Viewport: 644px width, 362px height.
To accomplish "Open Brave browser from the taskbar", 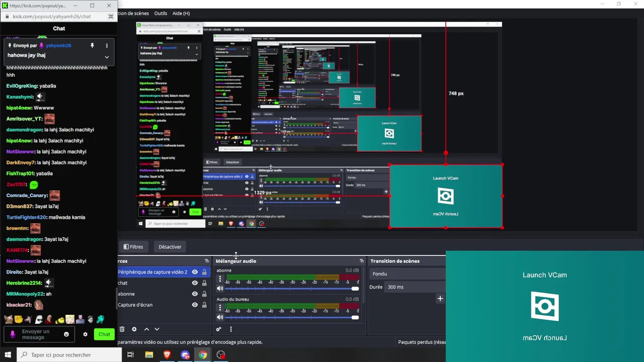I will click(167, 355).
